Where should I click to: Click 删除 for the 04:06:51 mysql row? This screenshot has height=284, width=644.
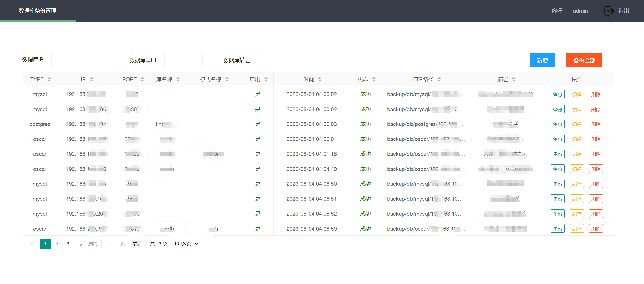[x=596, y=199]
